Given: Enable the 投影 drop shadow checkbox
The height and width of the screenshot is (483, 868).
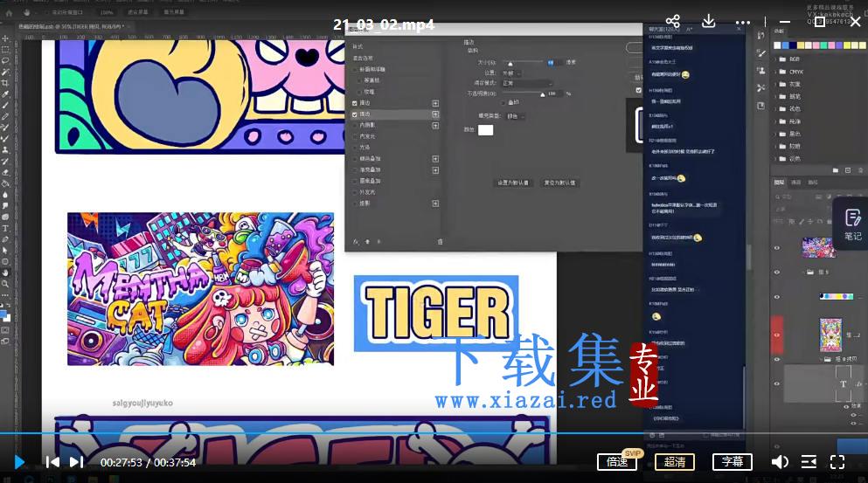Looking at the screenshot, I should (355, 204).
